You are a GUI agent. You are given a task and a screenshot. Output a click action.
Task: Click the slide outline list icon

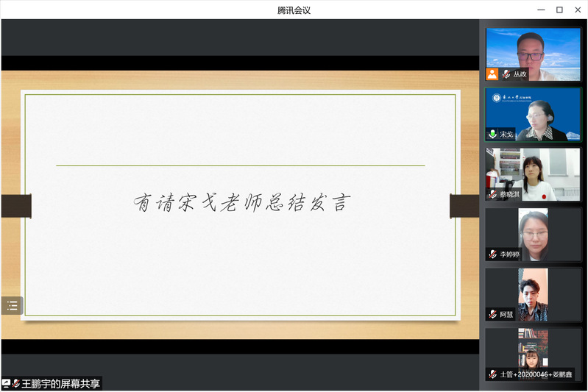pyautogui.click(x=12, y=306)
